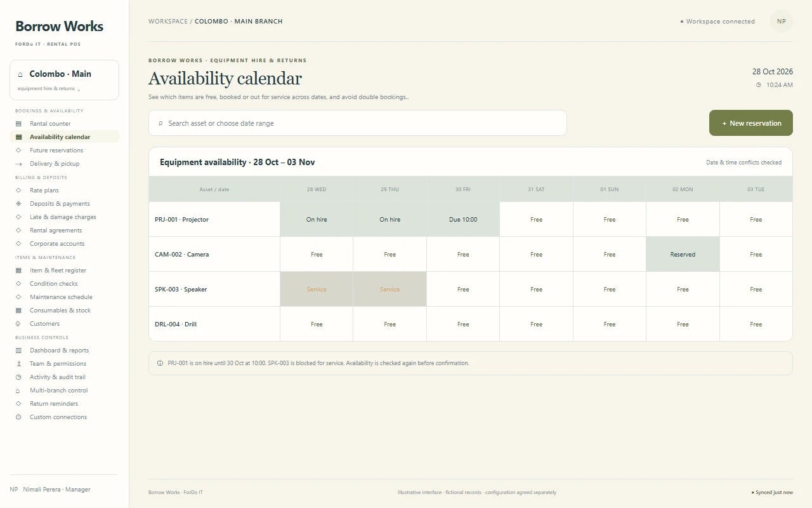Click PRJ-001 On hire cell on 28 WED
Image resolution: width=812 pixels, height=508 pixels.
[x=317, y=219]
